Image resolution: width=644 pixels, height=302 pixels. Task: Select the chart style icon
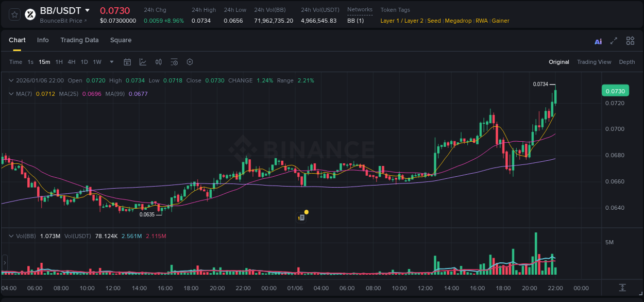point(143,62)
